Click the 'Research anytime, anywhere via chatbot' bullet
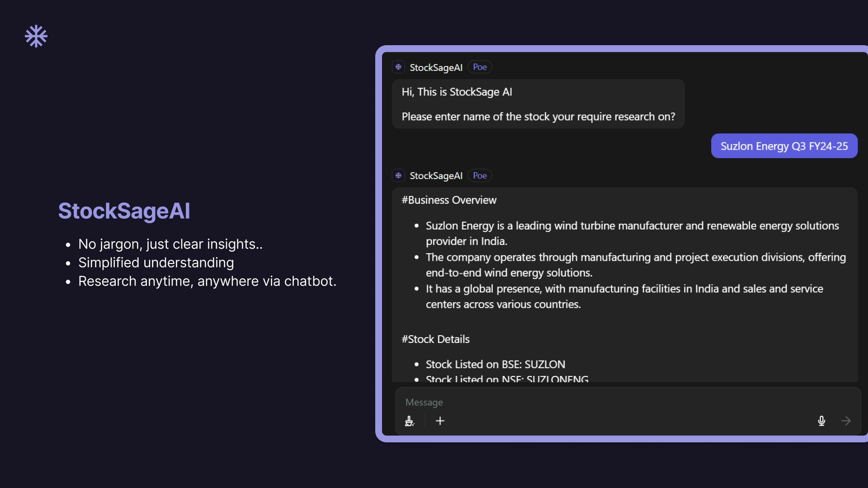 pyautogui.click(x=207, y=281)
